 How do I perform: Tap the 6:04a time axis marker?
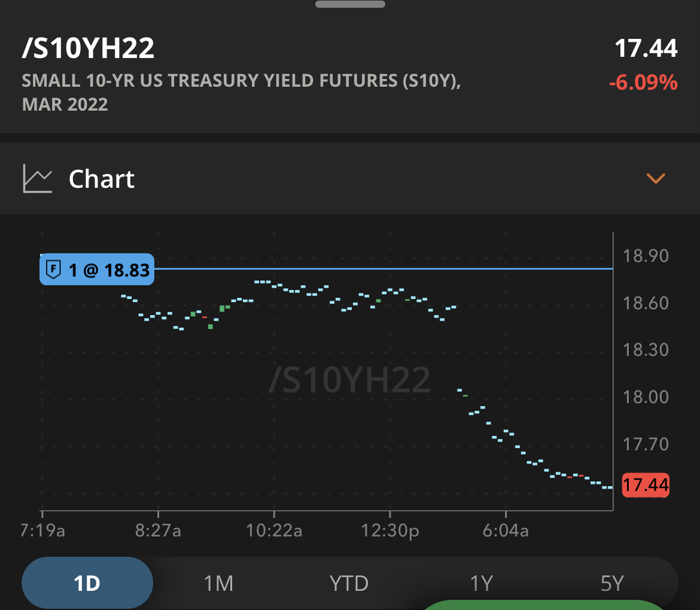coord(506,530)
